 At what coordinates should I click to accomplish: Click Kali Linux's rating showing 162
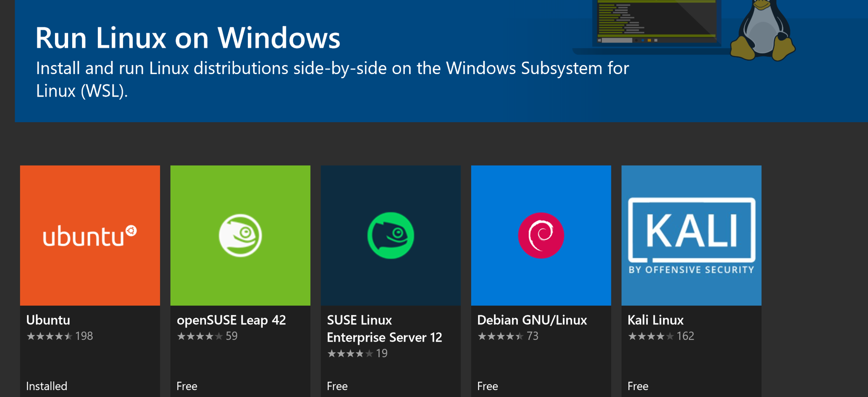click(x=661, y=336)
